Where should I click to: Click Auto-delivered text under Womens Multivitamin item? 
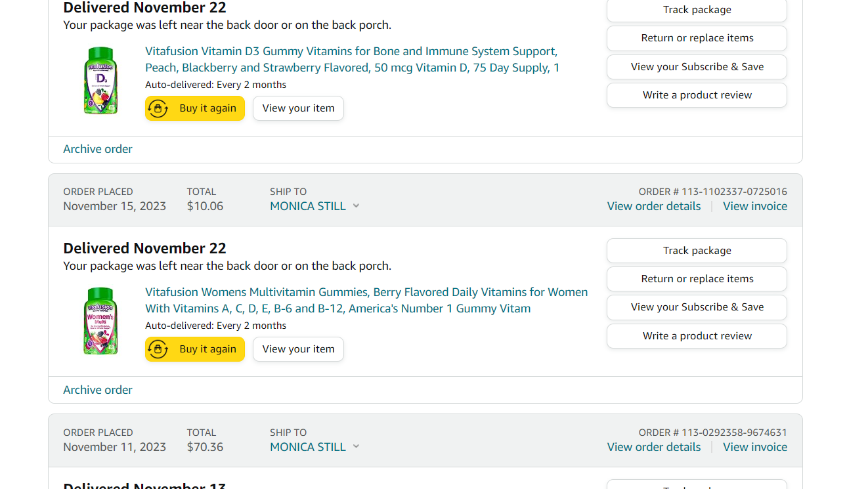(x=215, y=326)
